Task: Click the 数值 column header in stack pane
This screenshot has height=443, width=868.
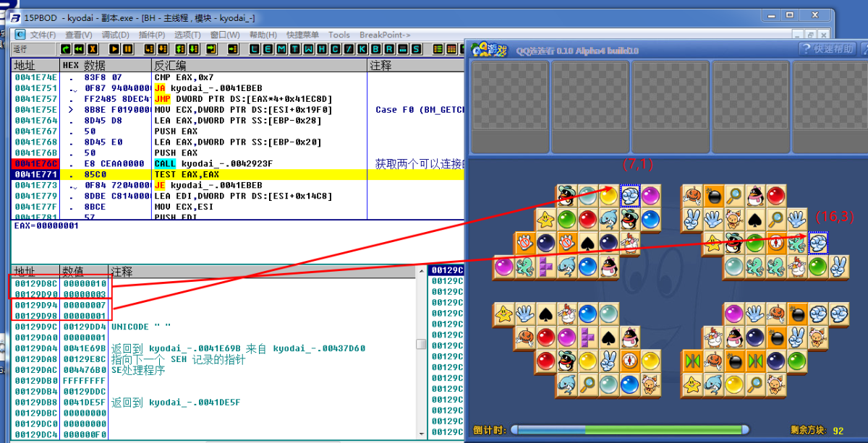Action: (x=84, y=272)
